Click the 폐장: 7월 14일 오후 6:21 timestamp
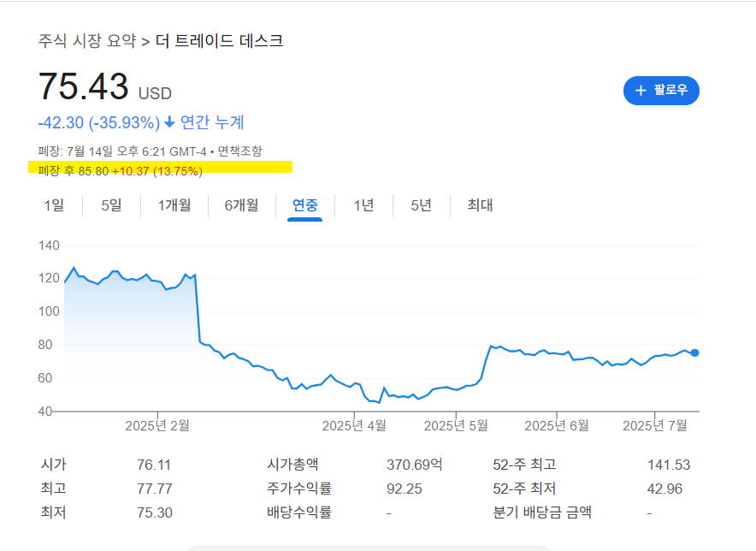This screenshot has height=551, width=756. point(122,151)
